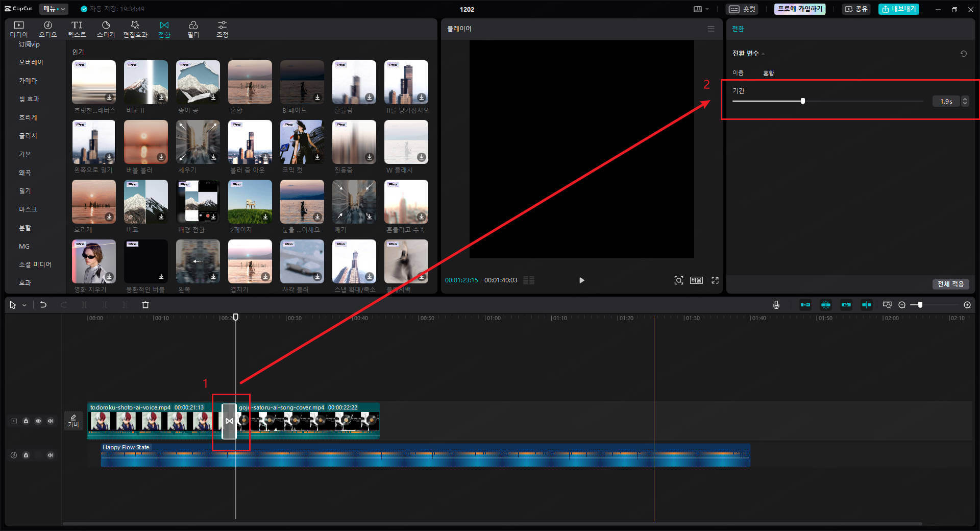Screen dimensions: 980x531
Task: Toggle preview axis
Action: pos(867,305)
